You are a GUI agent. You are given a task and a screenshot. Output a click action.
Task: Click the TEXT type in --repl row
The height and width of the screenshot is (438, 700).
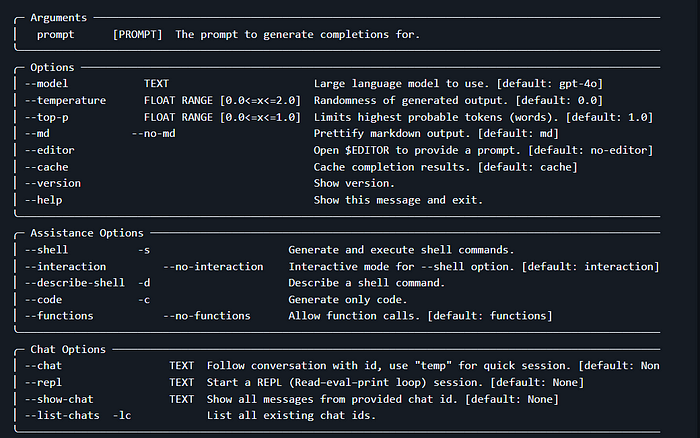tap(182, 383)
